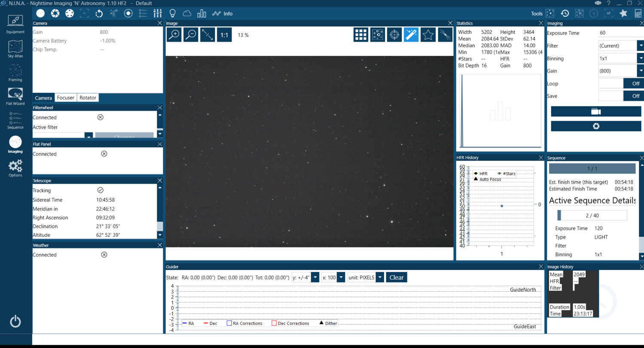Click the AF autofocus icon in Tools
The height and width of the screenshot is (348, 644).
(x=608, y=13)
